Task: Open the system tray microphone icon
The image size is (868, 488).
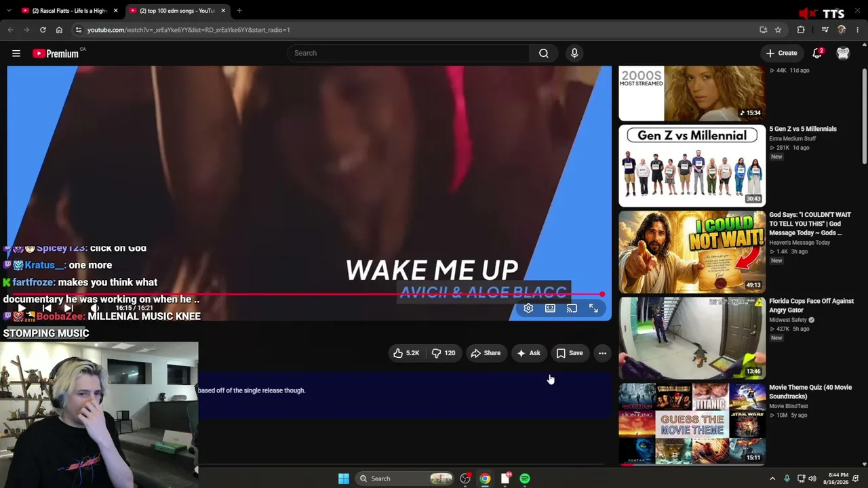Action: pyautogui.click(x=787, y=479)
